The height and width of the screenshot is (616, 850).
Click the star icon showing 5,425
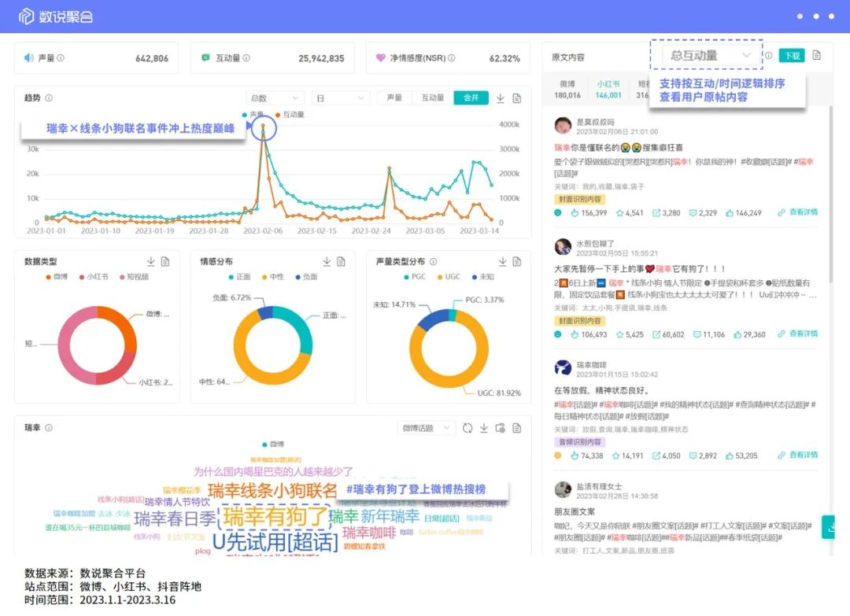click(x=620, y=335)
